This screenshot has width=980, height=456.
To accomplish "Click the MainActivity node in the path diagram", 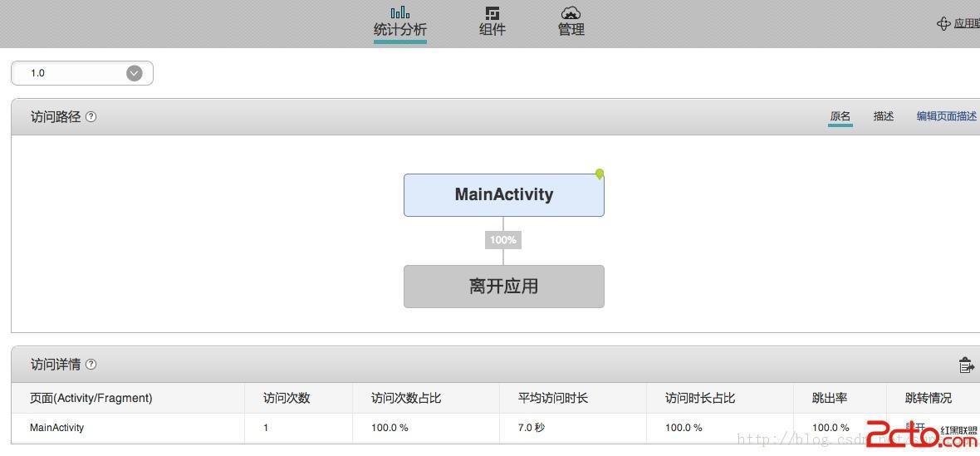I will click(504, 195).
